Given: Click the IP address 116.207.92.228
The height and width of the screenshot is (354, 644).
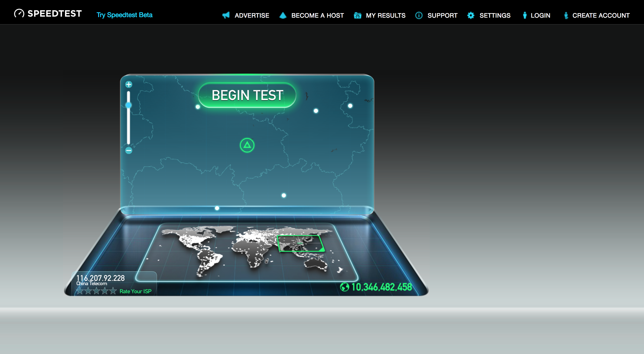Looking at the screenshot, I should [x=101, y=278].
